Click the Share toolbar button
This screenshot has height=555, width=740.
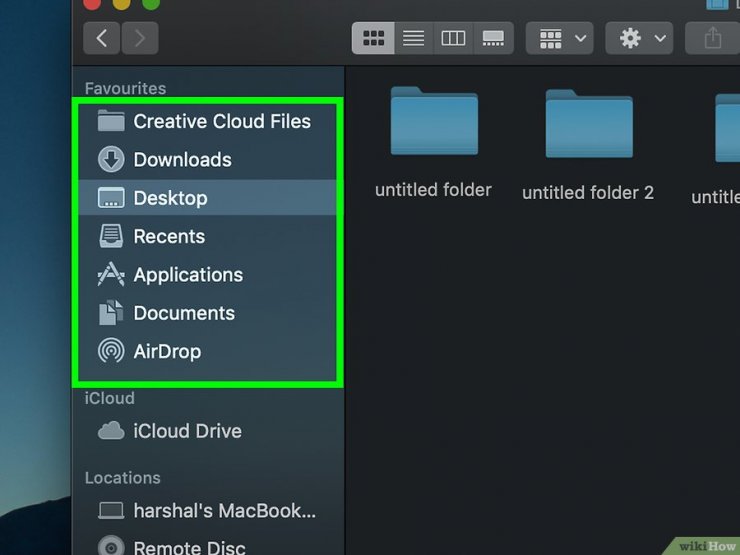(x=713, y=38)
